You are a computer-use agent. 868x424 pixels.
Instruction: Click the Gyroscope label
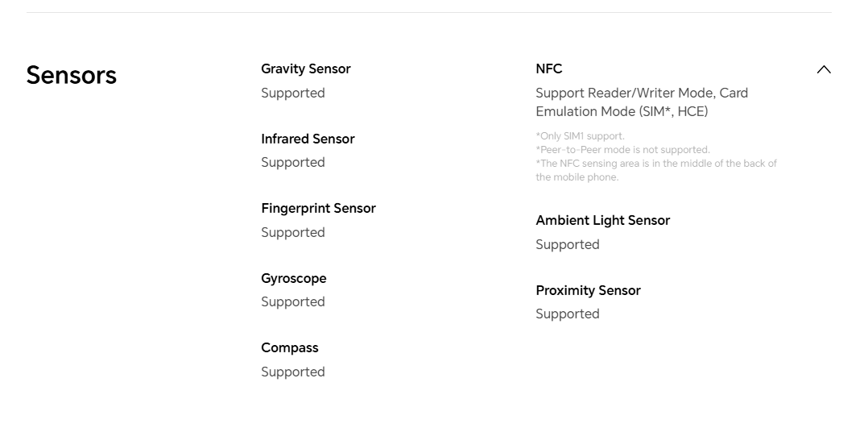293,278
